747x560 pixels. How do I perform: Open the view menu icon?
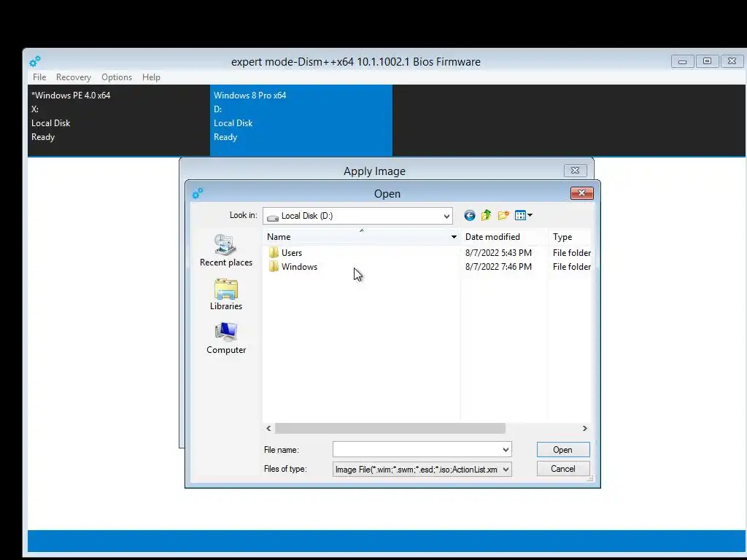coord(524,216)
